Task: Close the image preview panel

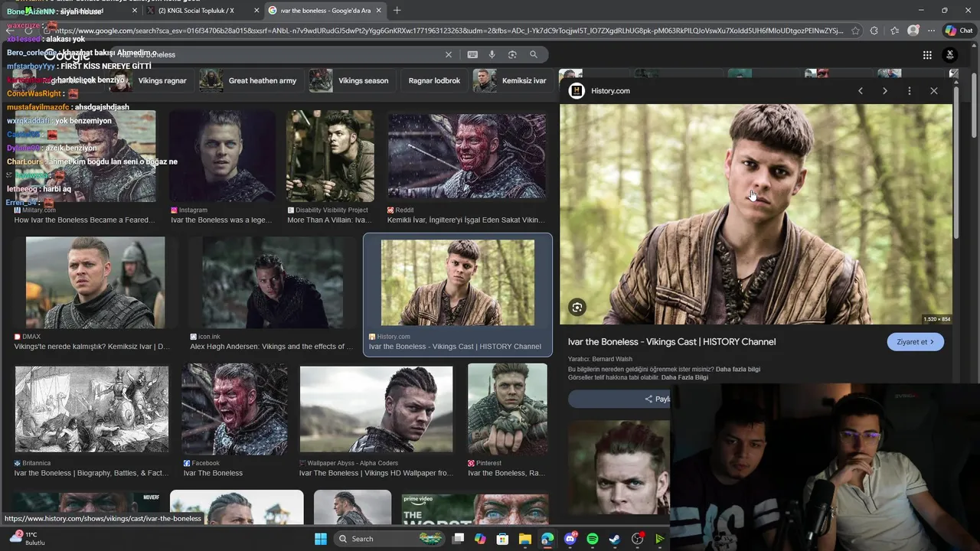Action: point(934,90)
